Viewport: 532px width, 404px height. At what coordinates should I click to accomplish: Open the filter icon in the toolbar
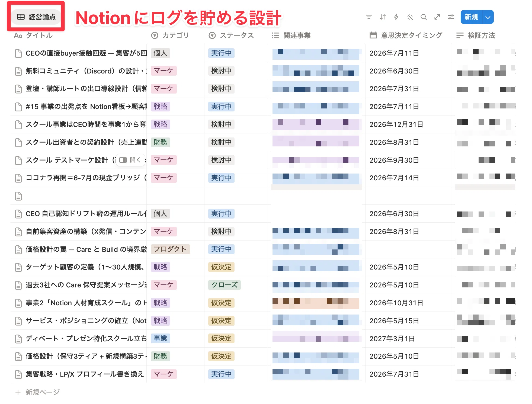coord(369,17)
